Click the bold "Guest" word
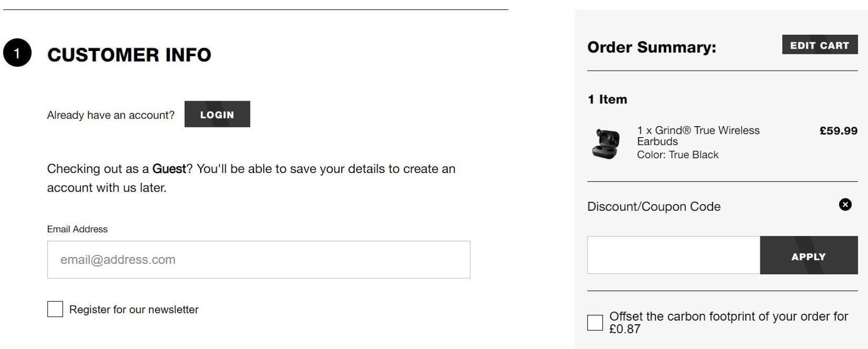 (x=169, y=169)
